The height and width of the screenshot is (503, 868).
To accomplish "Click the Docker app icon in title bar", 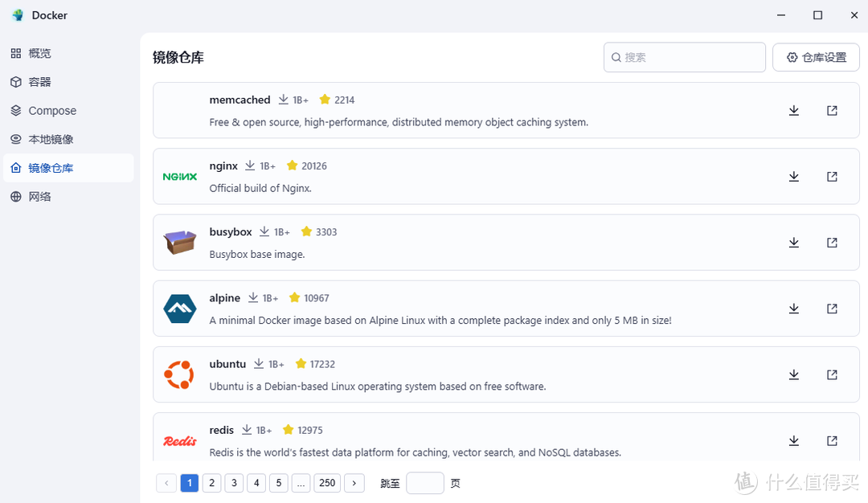I will coord(18,15).
